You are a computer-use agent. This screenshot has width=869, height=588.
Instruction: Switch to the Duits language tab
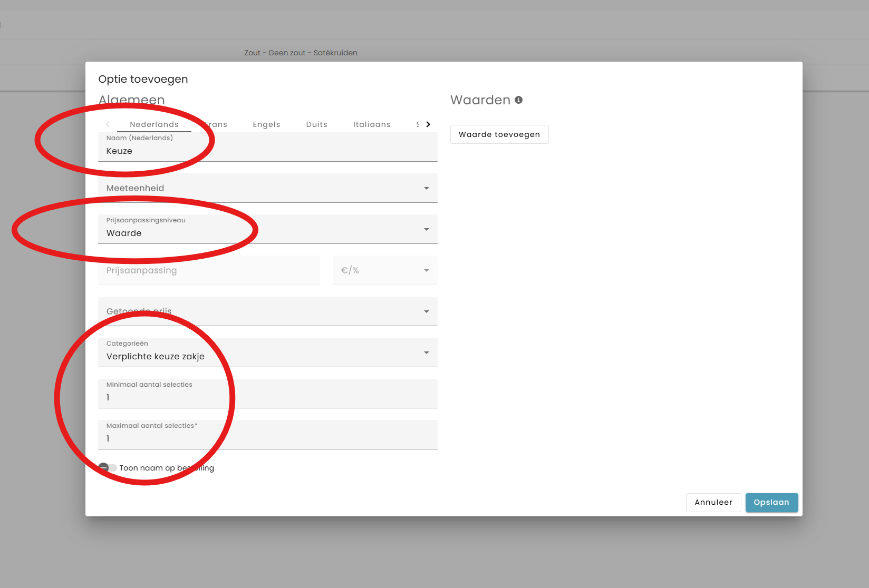[316, 124]
